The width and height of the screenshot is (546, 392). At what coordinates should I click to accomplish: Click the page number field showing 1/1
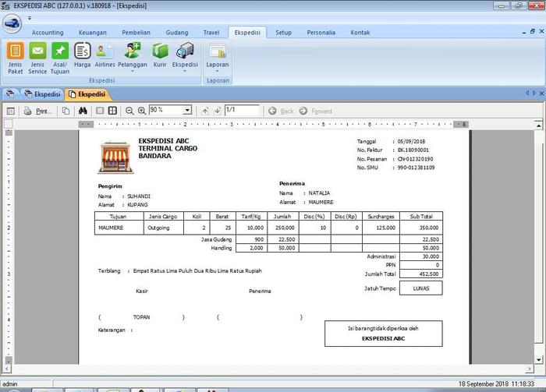point(241,111)
